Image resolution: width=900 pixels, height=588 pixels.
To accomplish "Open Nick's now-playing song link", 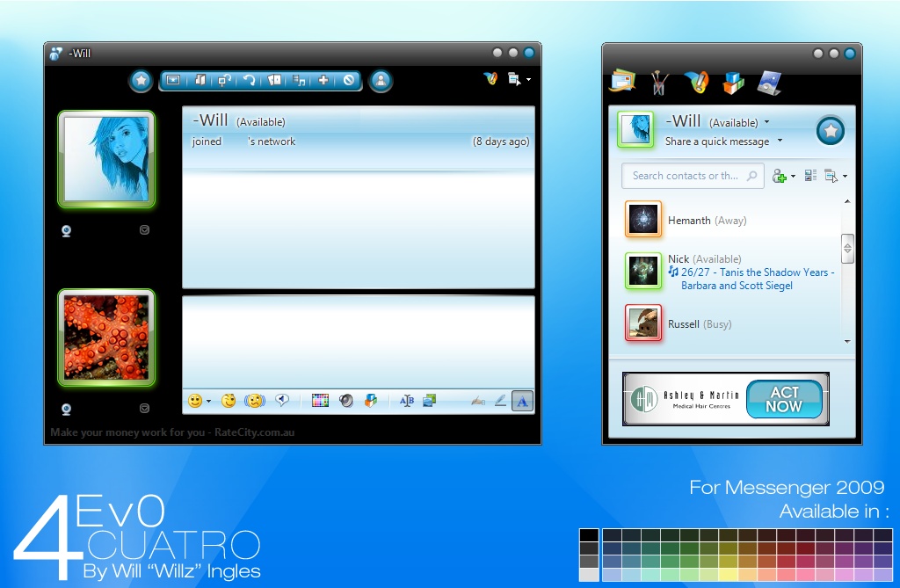I will click(x=751, y=279).
